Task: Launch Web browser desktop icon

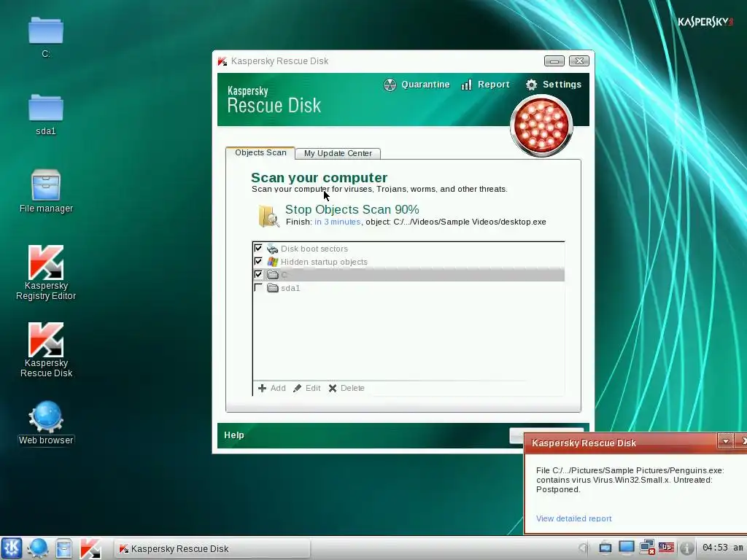Action: tap(46, 416)
